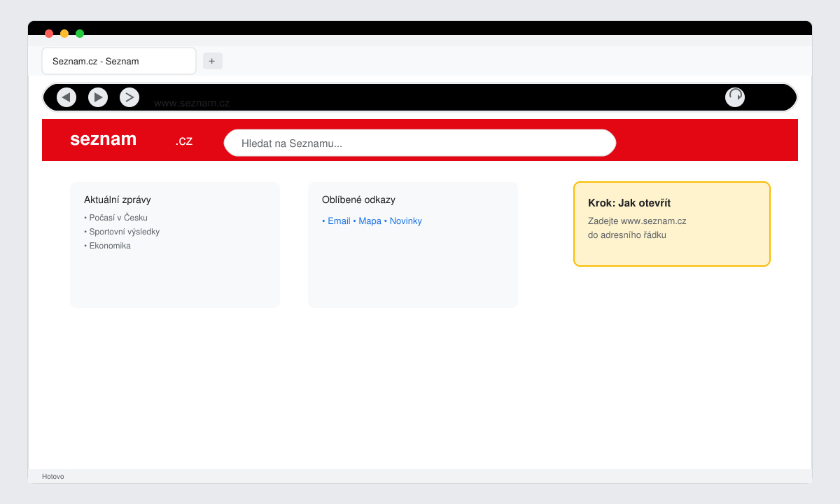Maximize the window with the green button

pos(80,34)
